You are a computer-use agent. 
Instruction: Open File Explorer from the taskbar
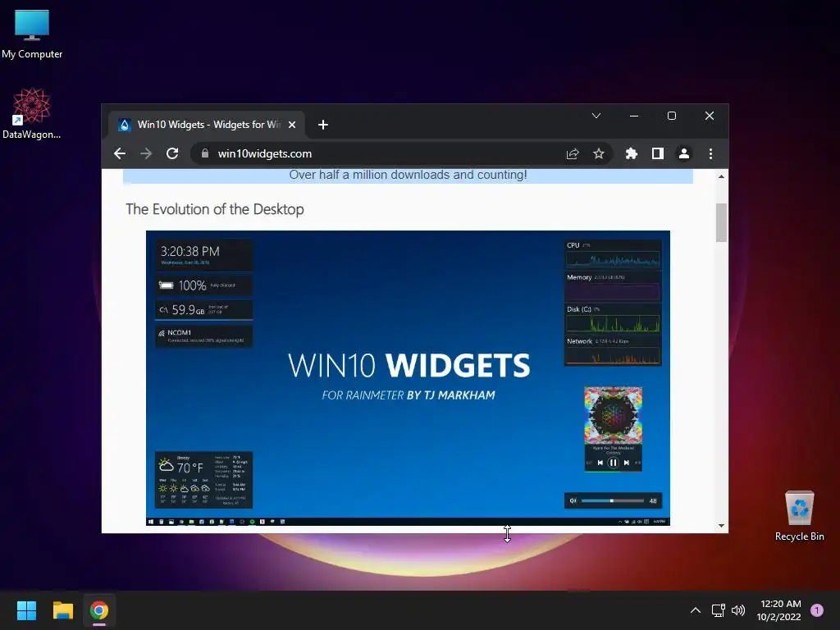click(x=62, y=610)
